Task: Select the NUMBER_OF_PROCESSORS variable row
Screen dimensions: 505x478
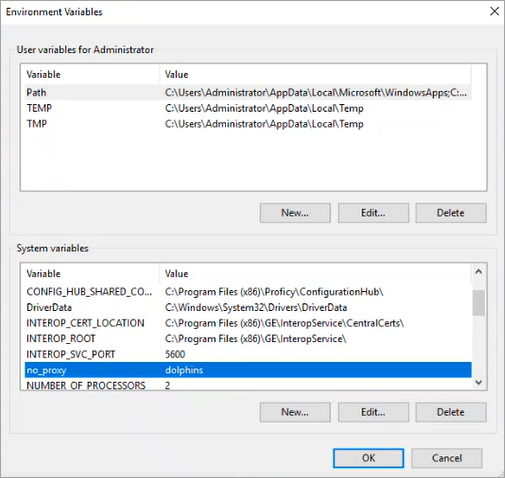Action: (248, 384)
